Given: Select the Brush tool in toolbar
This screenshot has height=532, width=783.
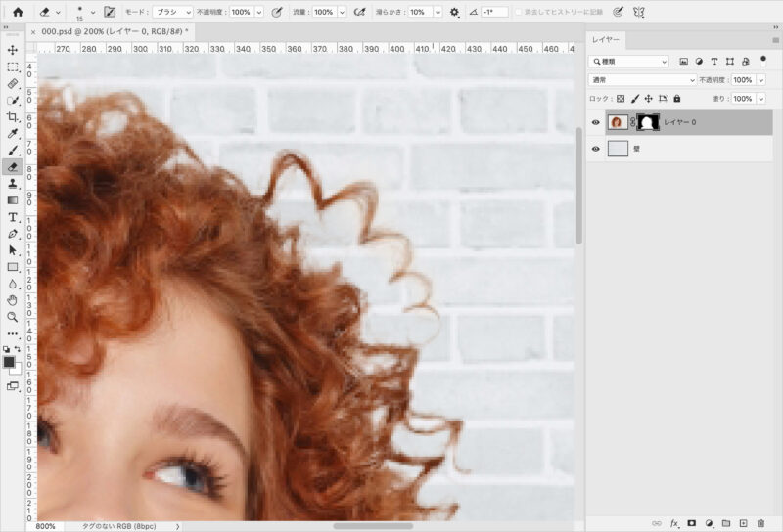Looking at the screenshot, I should click(x=13, y=151).
